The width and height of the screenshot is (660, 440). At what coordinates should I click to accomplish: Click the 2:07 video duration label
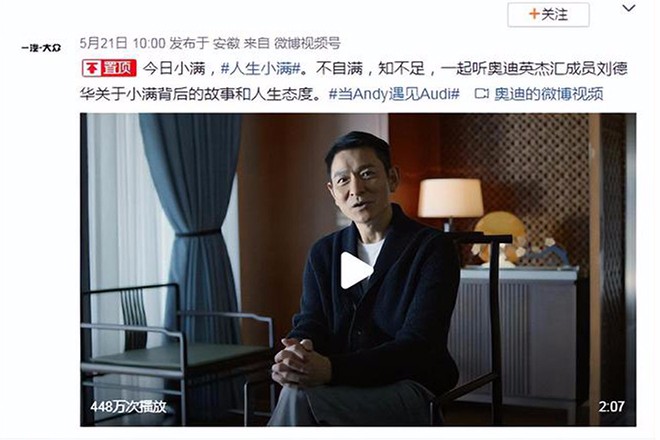coord(612,406)
